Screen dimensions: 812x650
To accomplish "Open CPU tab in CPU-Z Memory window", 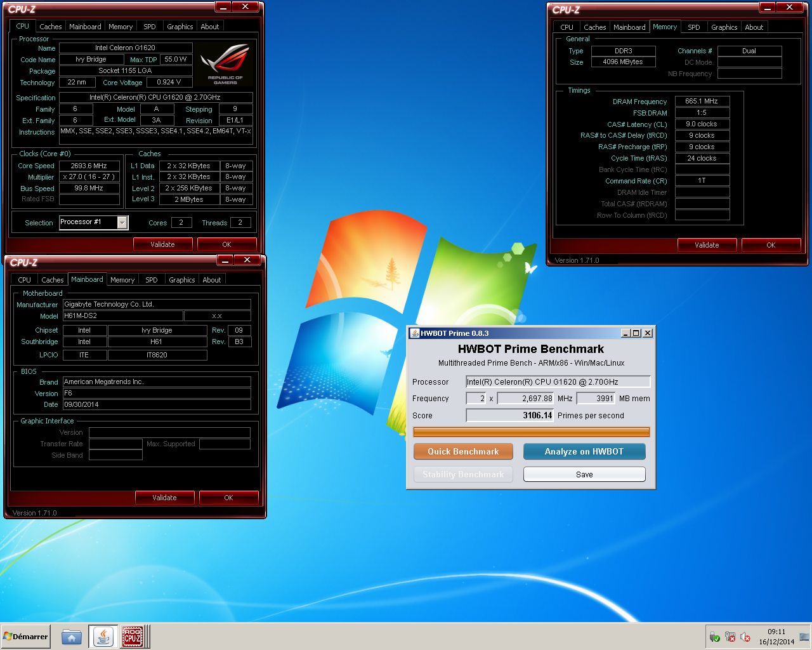I will coord(567,27).
